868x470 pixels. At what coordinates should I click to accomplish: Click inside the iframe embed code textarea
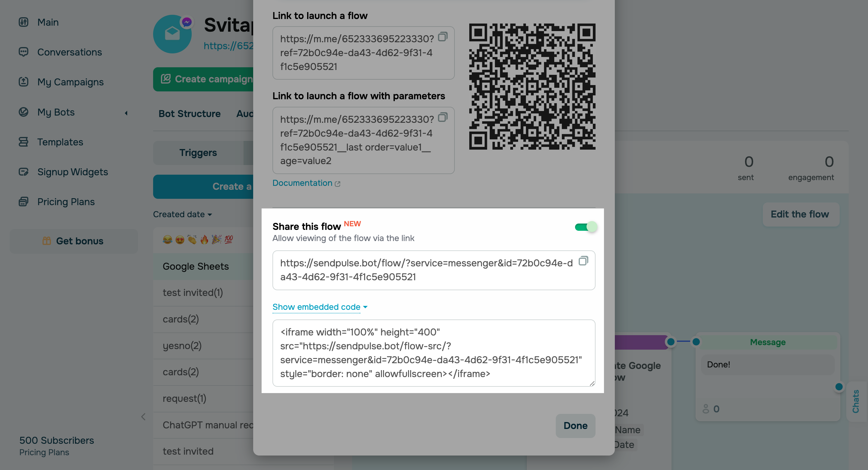[x=433, y=353]
